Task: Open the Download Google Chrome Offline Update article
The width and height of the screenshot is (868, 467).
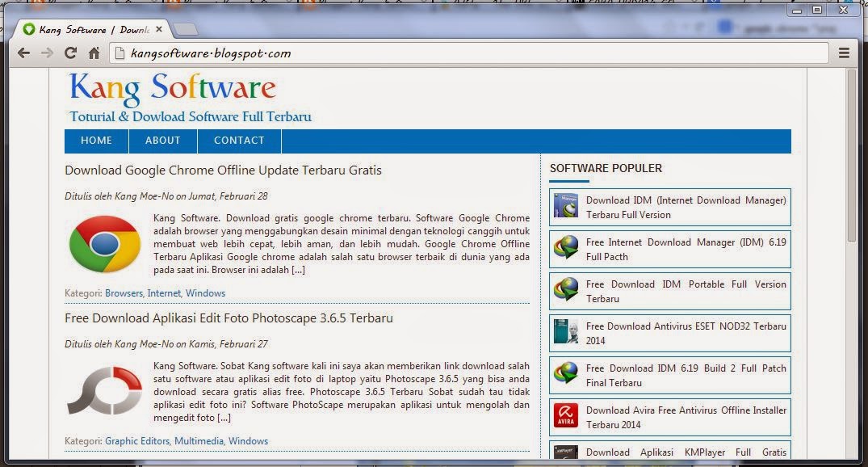Action: pos(223,170)
